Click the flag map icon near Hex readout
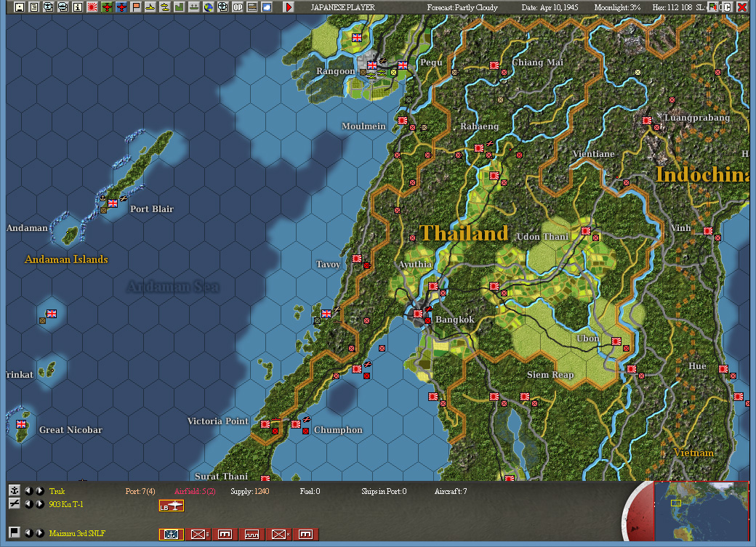Viewport: 756px width, 547px height. (712, 7)
